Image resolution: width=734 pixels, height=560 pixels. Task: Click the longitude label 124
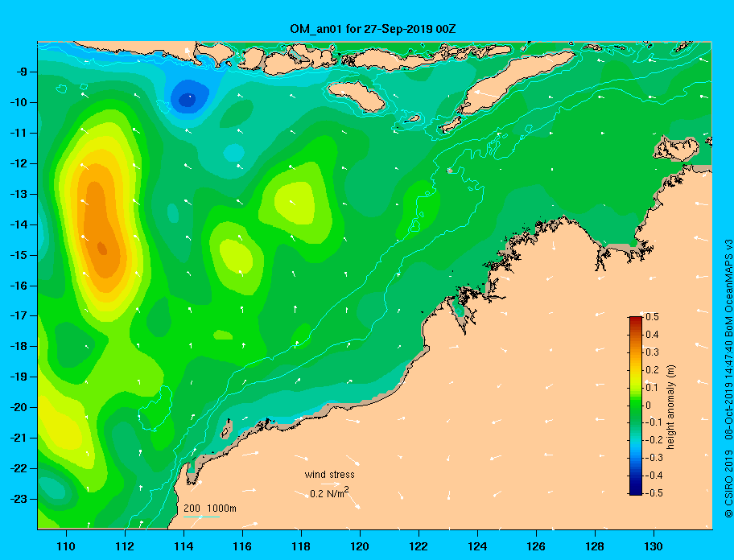[x=477, y=546]
